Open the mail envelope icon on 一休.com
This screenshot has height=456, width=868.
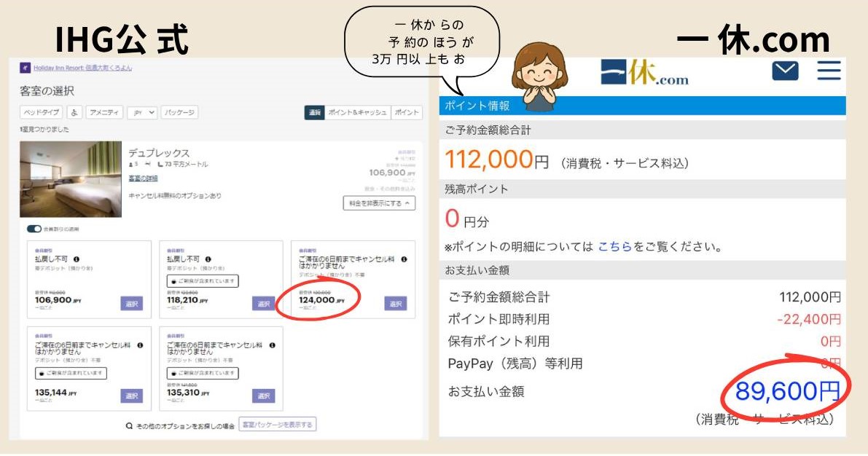785,71
